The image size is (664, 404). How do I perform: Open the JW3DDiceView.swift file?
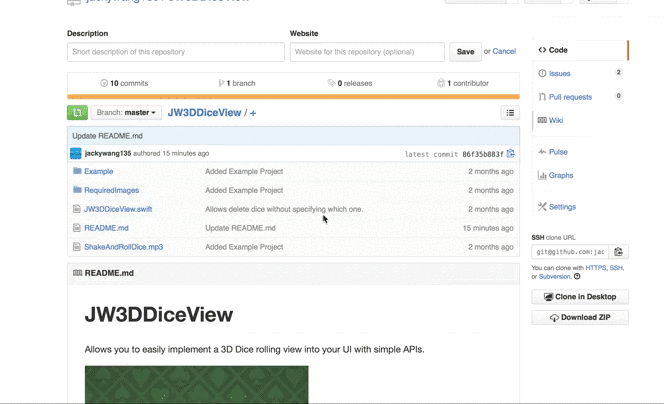coord(118,209)
